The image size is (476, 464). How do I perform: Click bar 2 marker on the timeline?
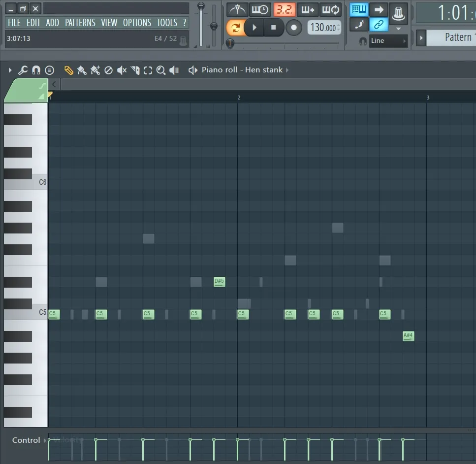click(239, 98)
